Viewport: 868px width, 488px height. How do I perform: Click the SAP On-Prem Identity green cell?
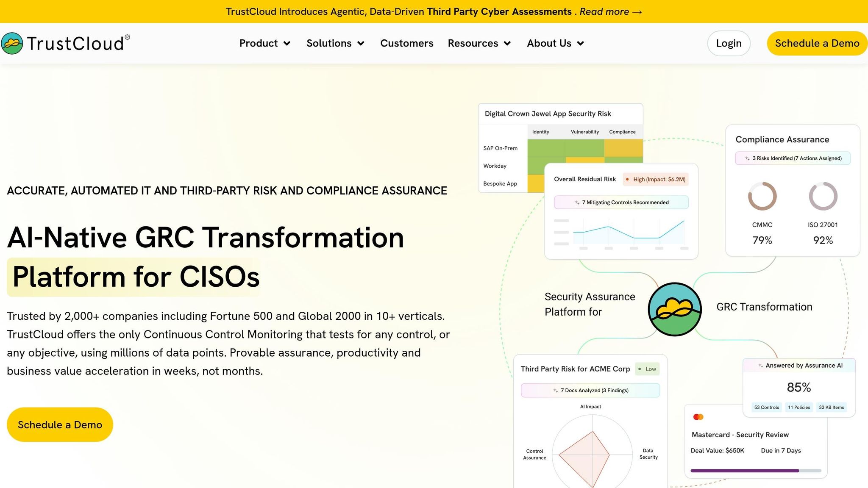pyautogui.click(x=547, y=148)
